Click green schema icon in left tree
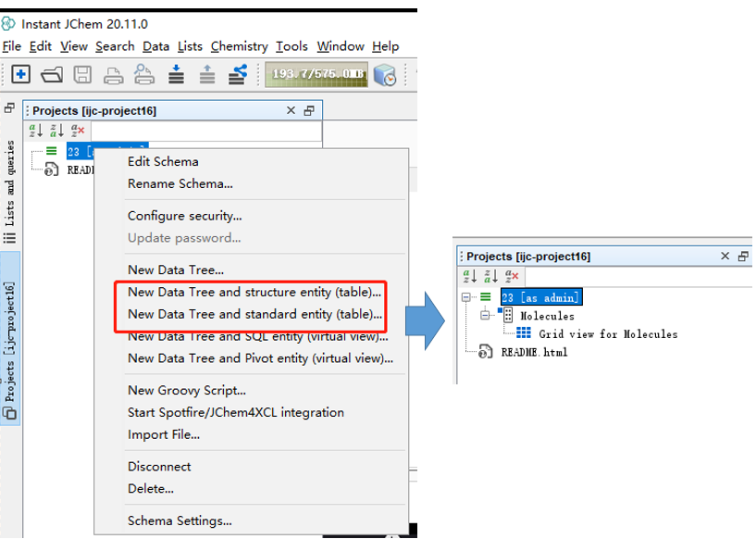Screen dimensions: 756x539 coord(52,151)
